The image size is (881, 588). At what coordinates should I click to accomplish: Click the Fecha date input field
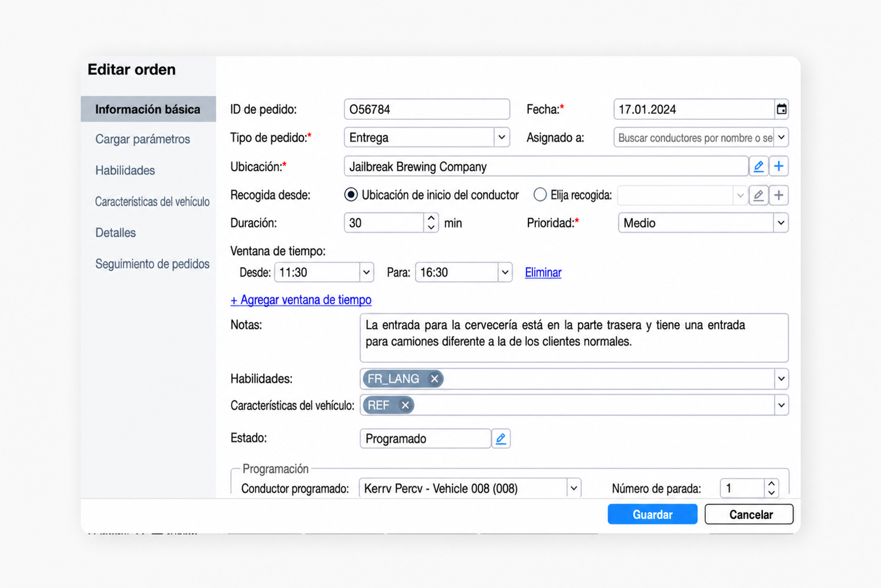[x=694, y=109]
